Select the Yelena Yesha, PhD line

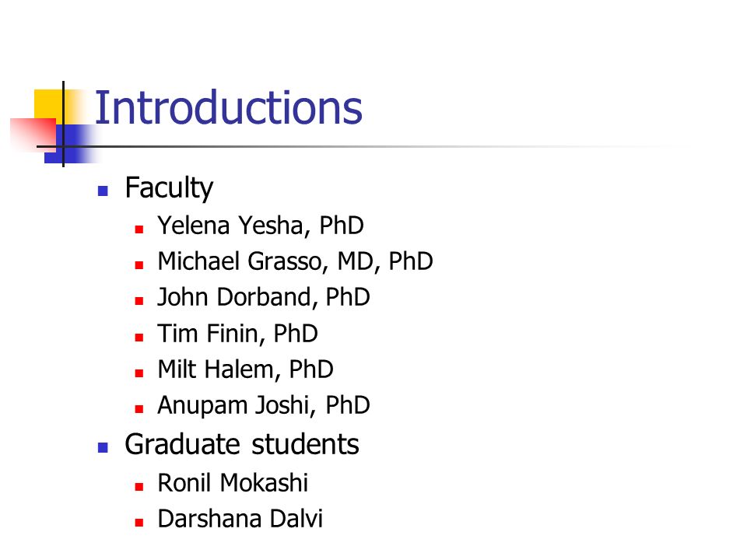[x=261, y=226]
